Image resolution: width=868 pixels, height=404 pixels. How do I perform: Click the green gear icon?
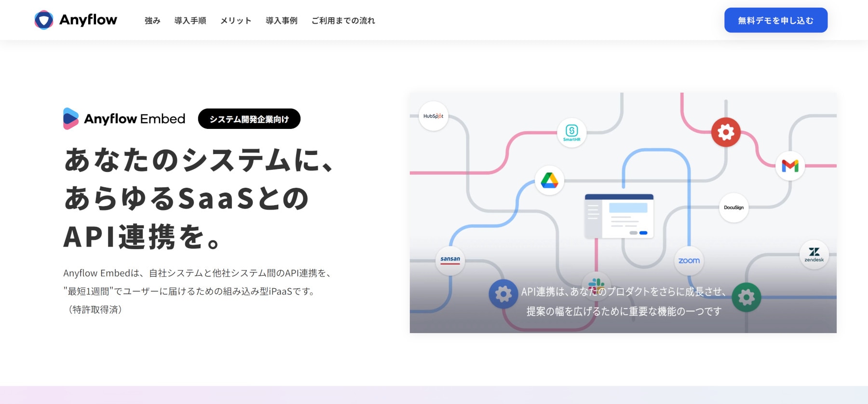click(x=746, y=297)
